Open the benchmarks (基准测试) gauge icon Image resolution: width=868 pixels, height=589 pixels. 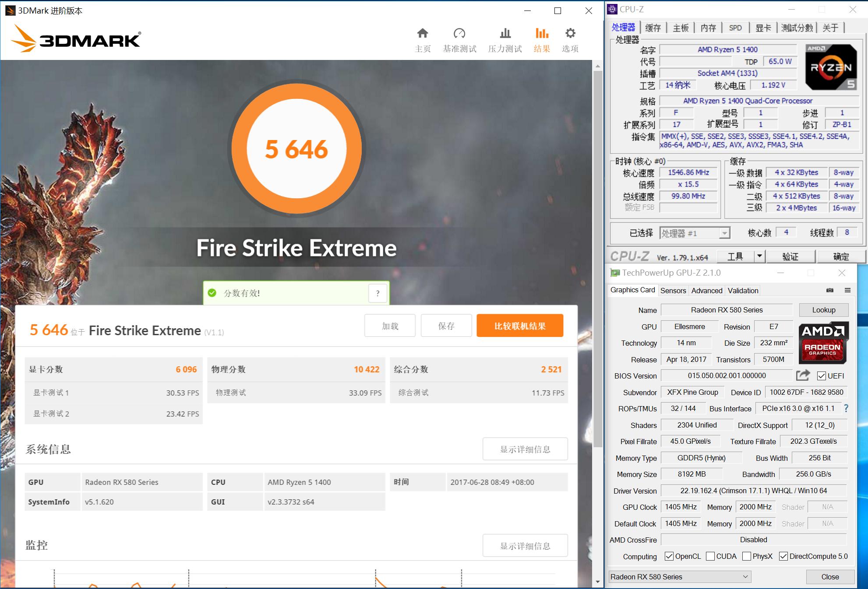pyautogui.click(x=459, y=33)
